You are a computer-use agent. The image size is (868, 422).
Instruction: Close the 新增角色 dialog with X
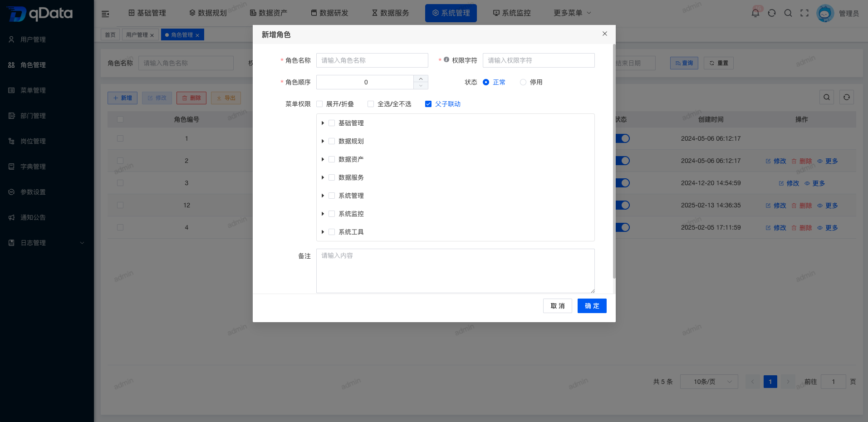click(605, 34)
